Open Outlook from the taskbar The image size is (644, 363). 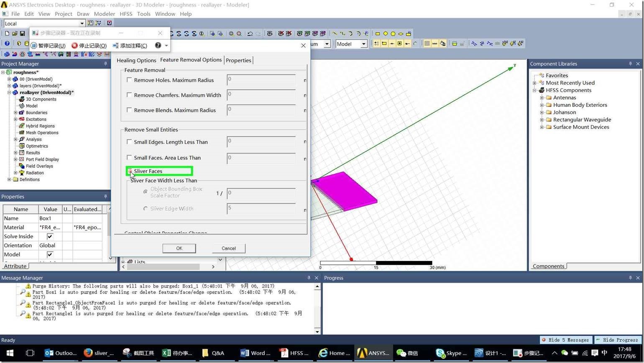pyautogui.click(x=61, y=353)
